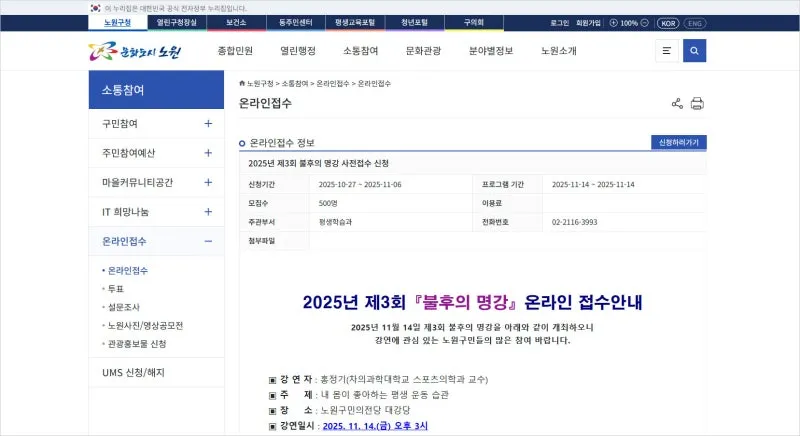Viewport: 800px width, 436px height.
Task: Click the 로그인 link
Action: (x=560, y=22)
